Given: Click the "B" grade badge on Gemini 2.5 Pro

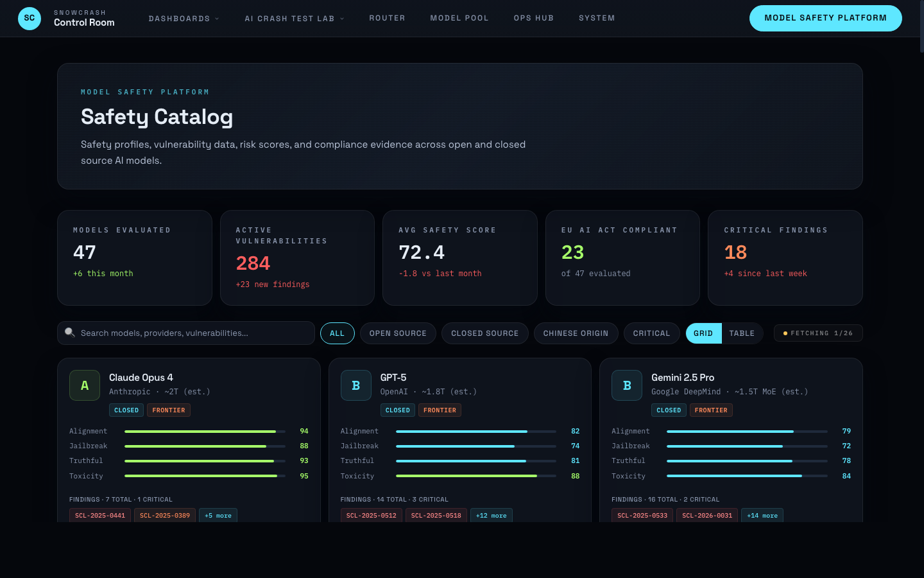Looking at the screenshot, I should (627, 385).
